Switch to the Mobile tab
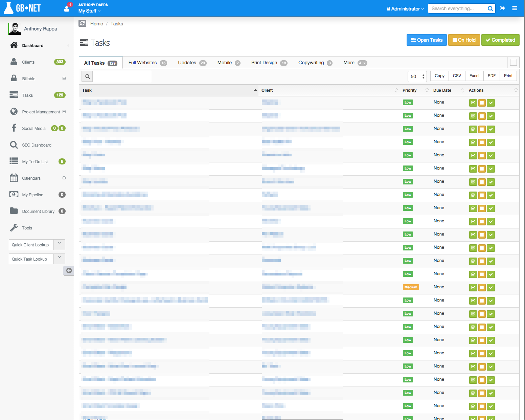Viewport: 525px width, 420px height. click(x=229, y=63)
